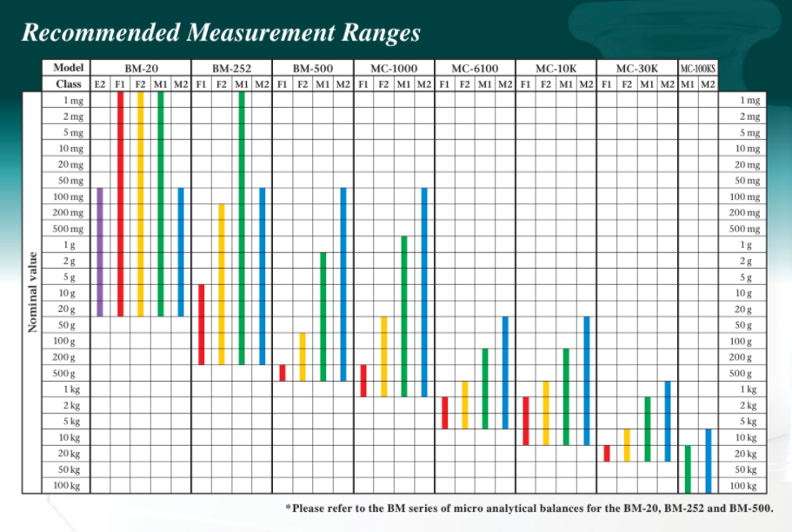Viewport: 792px width, 532px height.
Task: Click the red F1 bar under MC-30K
Action: coord(607,454)
